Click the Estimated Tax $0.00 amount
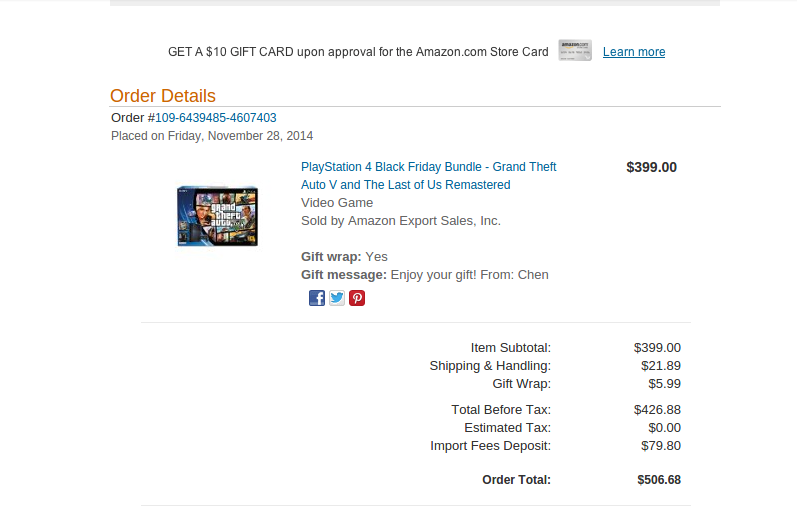Screen dimensions: 797x527 pyautogui.click(x=664, y=428)
